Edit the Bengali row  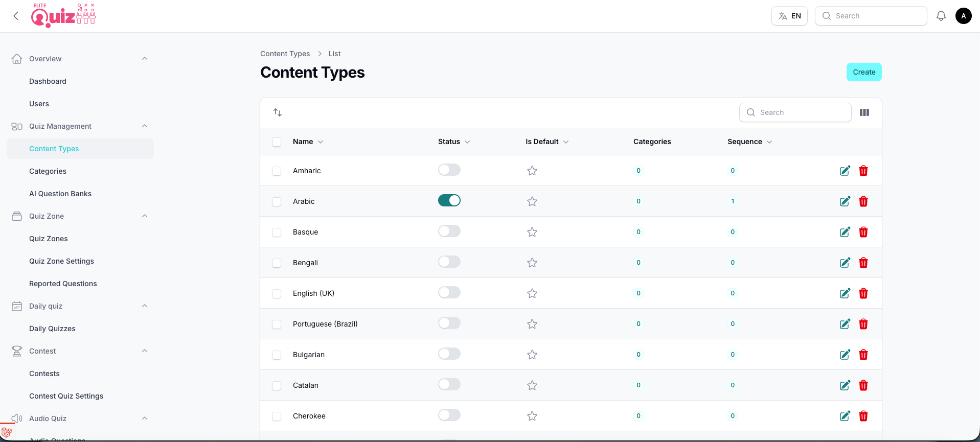(845, 263)
